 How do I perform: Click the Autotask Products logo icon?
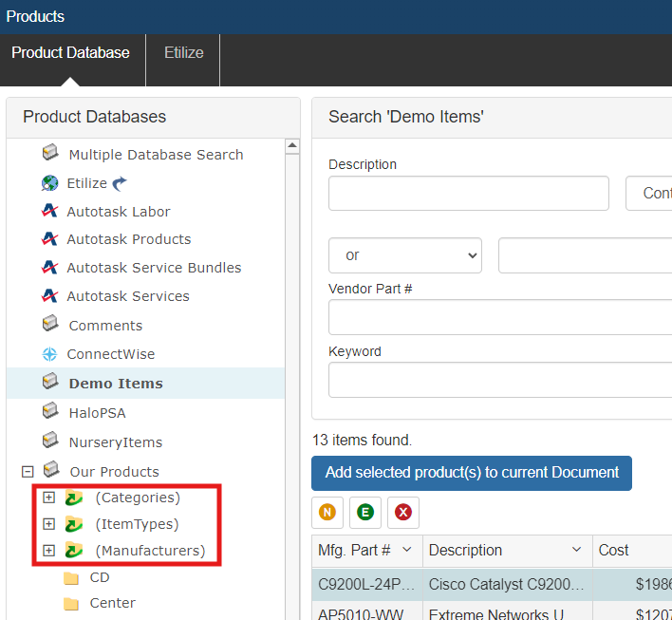[49, 239]
